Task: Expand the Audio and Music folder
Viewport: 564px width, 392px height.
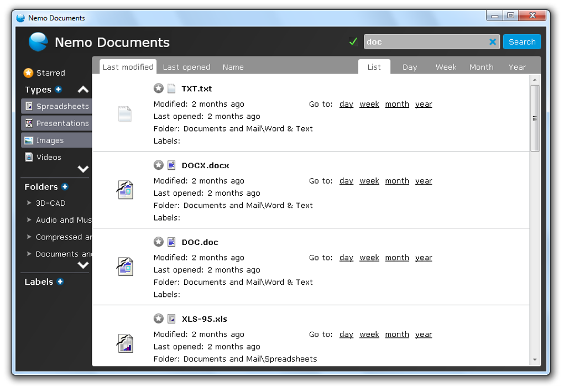Action: [29, 220]
